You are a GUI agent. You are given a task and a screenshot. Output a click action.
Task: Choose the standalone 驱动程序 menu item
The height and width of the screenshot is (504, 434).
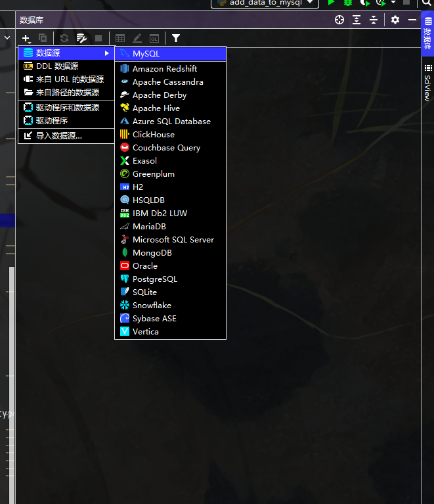tap(66, 120)
